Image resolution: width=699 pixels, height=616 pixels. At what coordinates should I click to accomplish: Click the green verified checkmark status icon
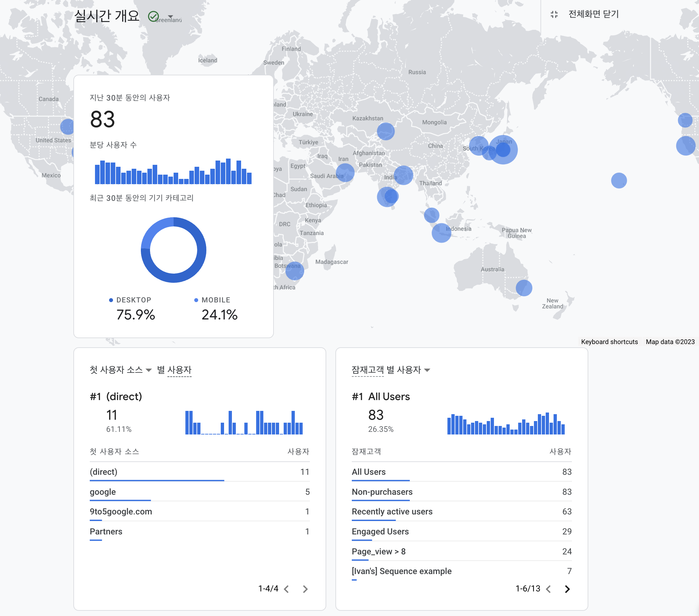click(153, 16)
